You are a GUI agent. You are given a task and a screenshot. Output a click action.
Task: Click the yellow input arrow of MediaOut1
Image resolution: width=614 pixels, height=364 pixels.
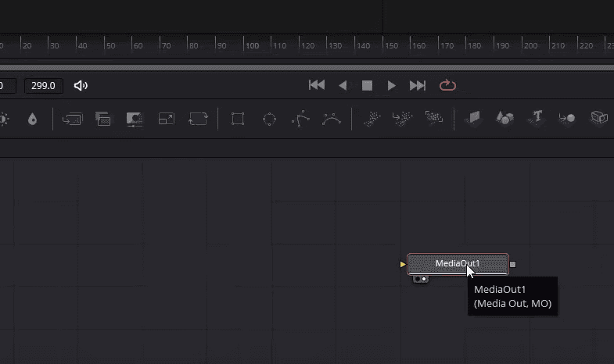click(403, 264)
